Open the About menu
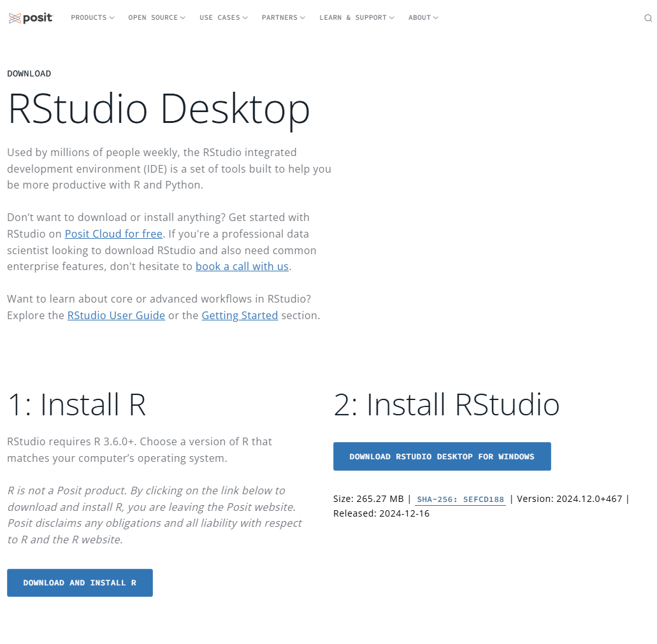657x644 pixels. point(419,18)
